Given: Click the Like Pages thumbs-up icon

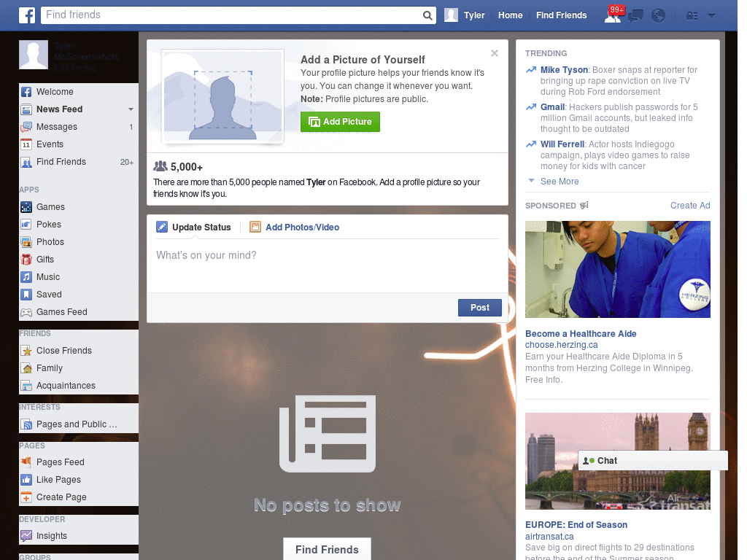Looking at the screenshot, I should coord(26,480).
